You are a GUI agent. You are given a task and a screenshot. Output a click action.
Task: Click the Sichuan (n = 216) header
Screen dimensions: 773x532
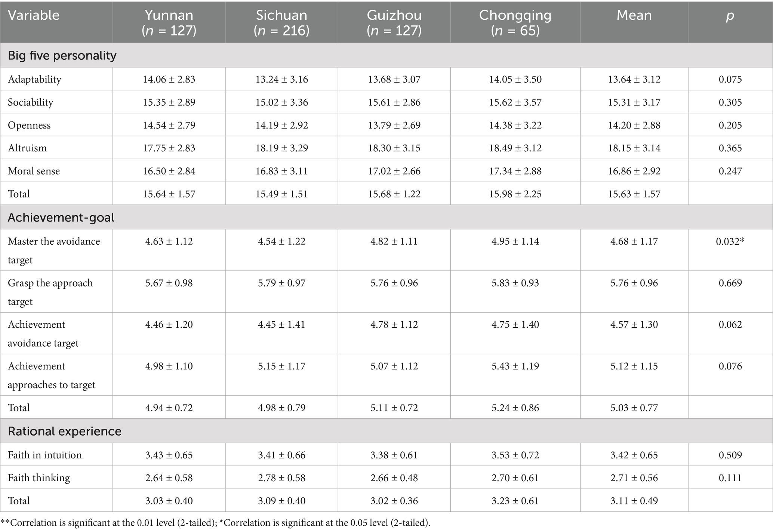(281, 22)
